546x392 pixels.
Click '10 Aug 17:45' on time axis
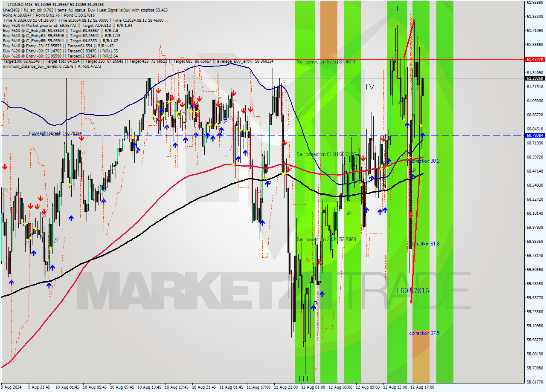click(177, 387)
